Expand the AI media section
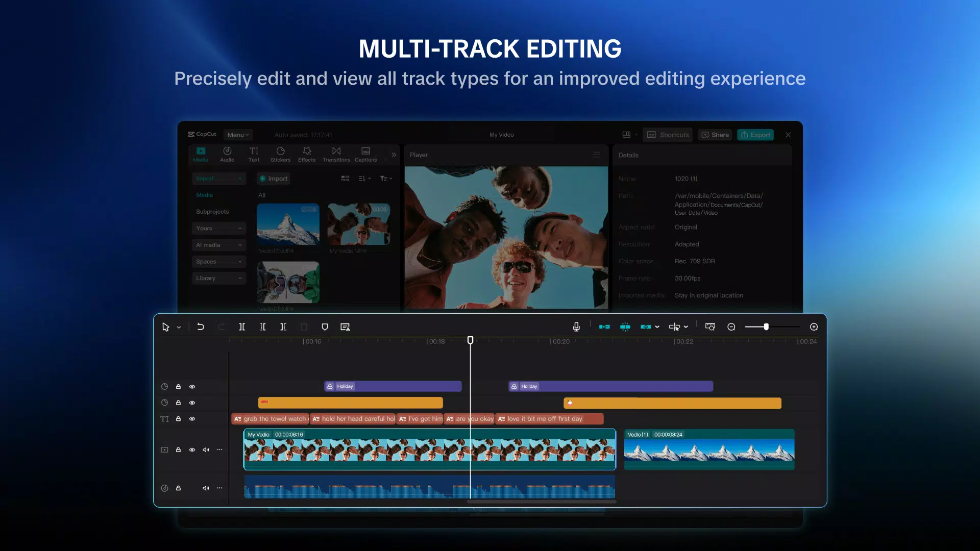Image resolution: width=980 pixels, height=551 pixels. (219, 245)
